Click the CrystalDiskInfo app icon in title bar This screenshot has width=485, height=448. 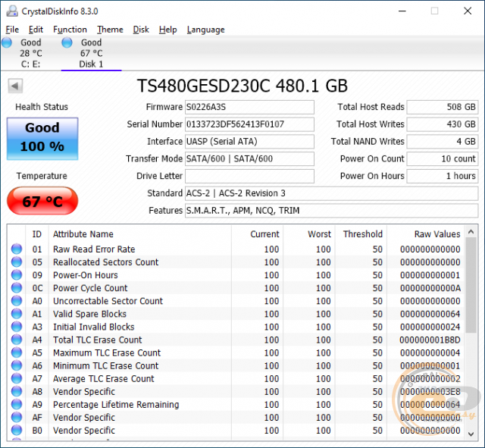[x=12, y=11]
